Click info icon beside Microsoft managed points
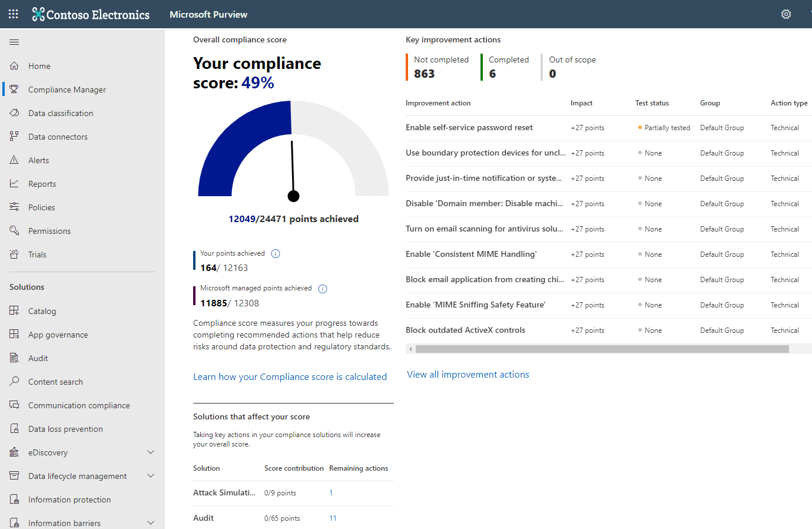Screen dimensions: 812x529 [323, 289]
